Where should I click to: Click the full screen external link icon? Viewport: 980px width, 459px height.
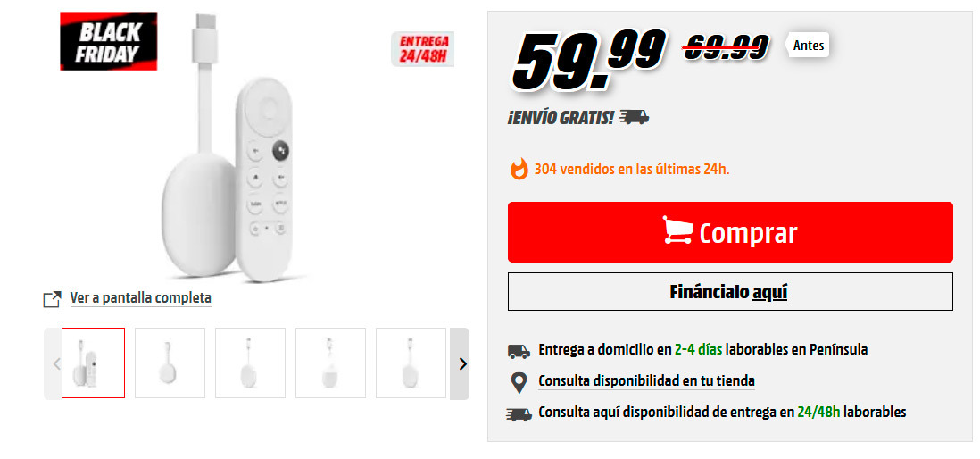52,299
